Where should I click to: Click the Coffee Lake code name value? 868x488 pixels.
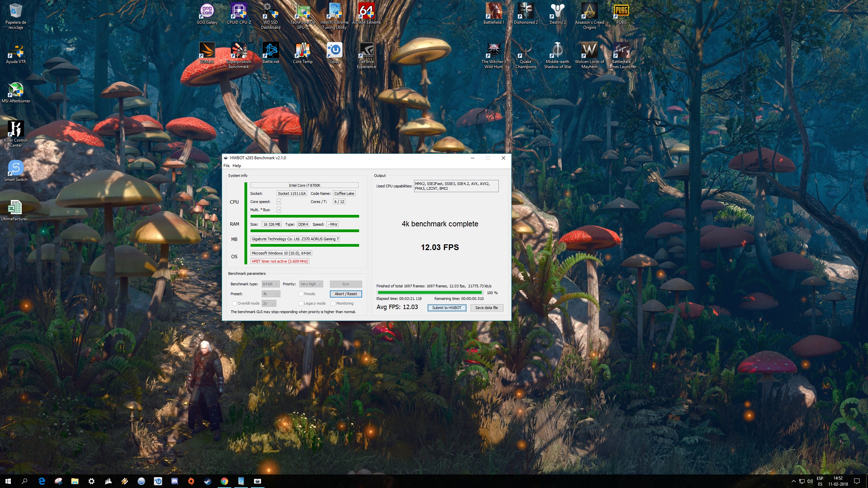point(344,194)
